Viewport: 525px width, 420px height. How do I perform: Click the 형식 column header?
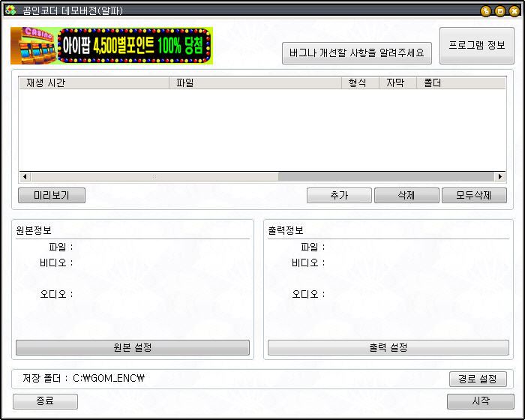click(360, 82)
